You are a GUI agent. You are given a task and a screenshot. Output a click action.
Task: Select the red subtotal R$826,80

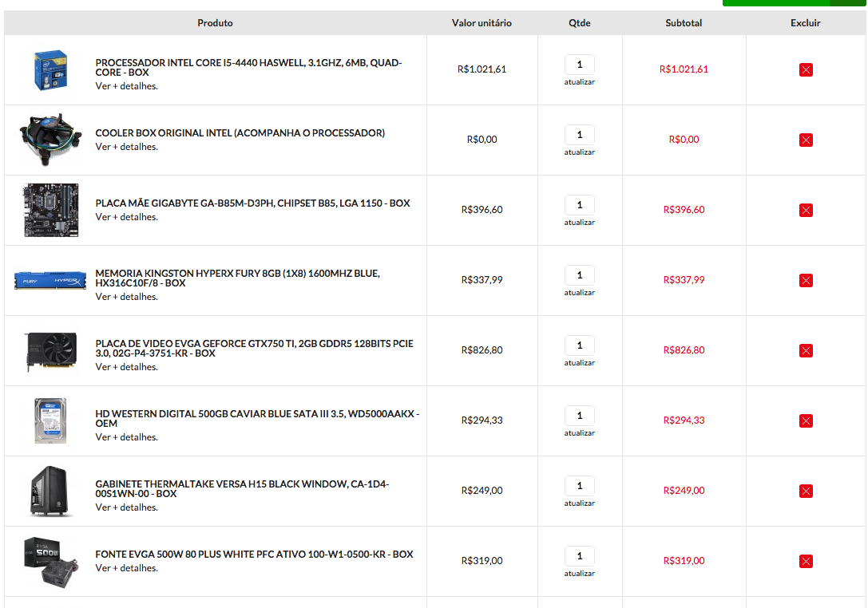click(x=684, y=350)
